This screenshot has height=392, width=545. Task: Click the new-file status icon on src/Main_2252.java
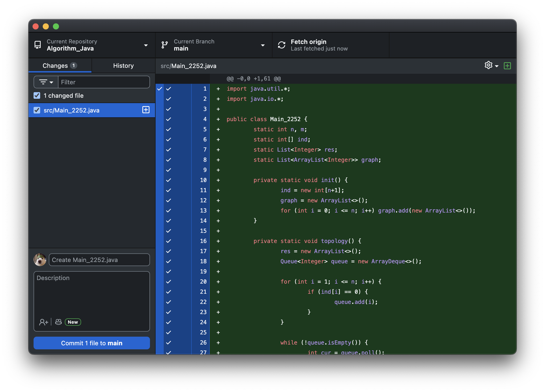(x=146, y=110)
